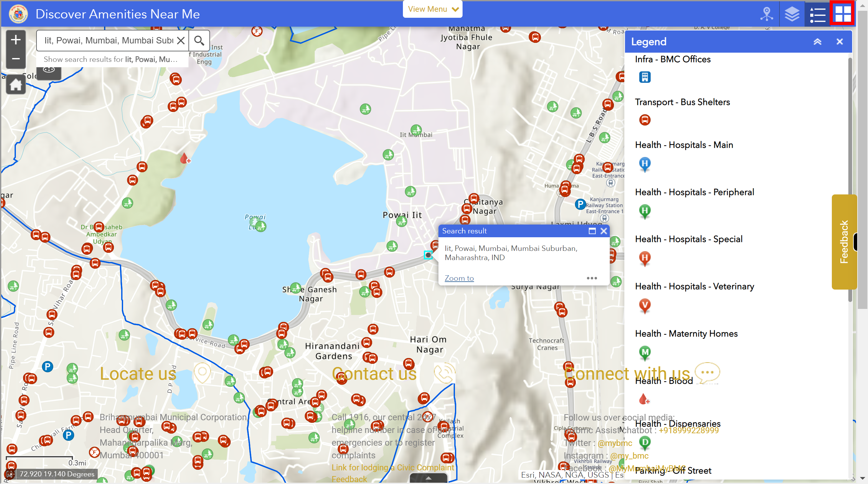Screen dimensions: 868x484
Task: Click the Transport Bus Shelter icon
Action: pyautogui.click(x=645, y=120)
